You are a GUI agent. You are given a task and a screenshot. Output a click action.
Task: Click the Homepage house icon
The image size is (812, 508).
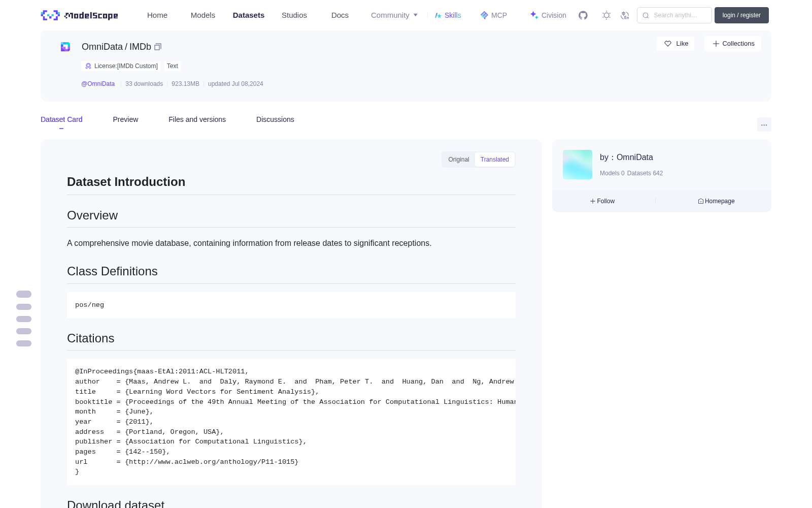[x=701, y=201]
